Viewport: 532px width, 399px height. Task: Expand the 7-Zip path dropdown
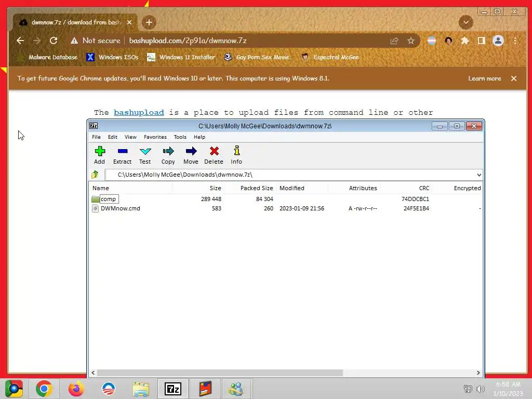[478, 175]
